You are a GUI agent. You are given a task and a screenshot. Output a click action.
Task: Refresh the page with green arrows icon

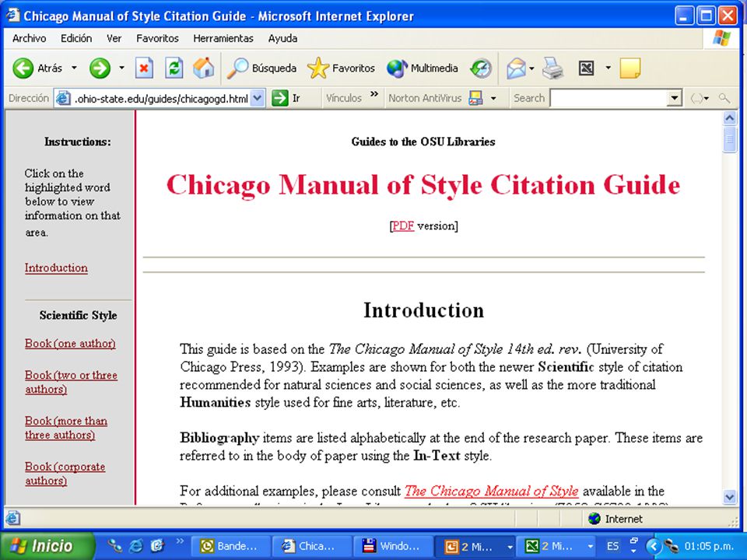tap(174, 68)
